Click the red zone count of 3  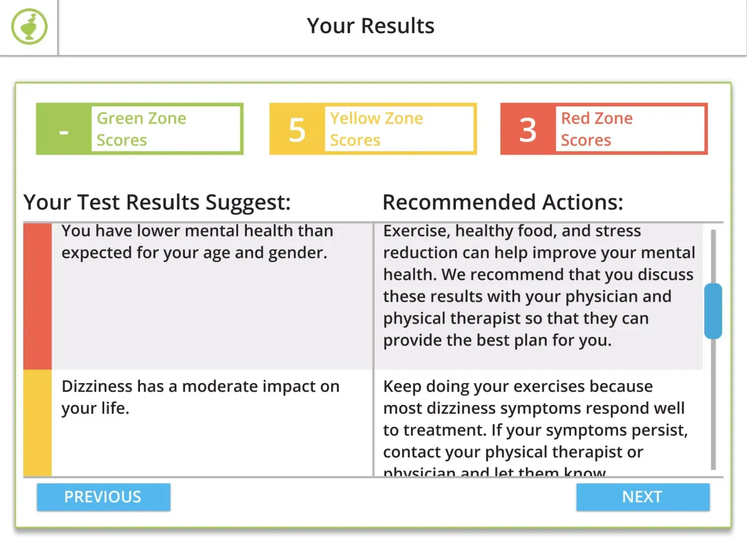click(528, 129)
